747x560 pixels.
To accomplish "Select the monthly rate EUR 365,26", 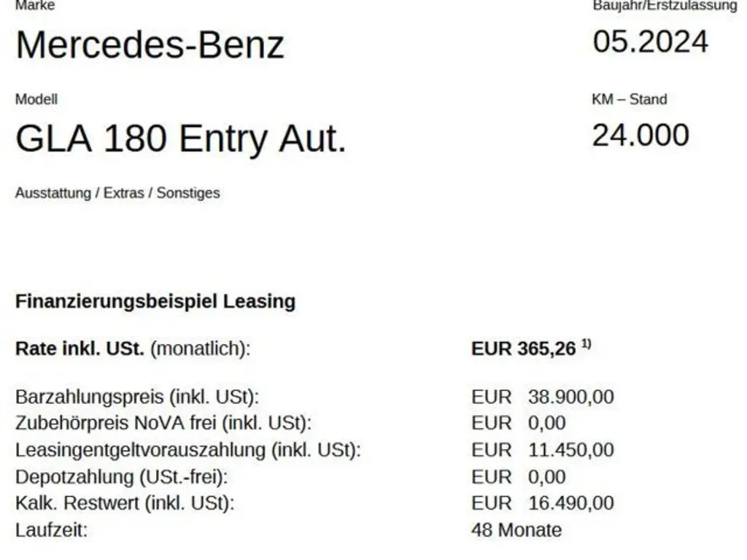I will (524, 349).
